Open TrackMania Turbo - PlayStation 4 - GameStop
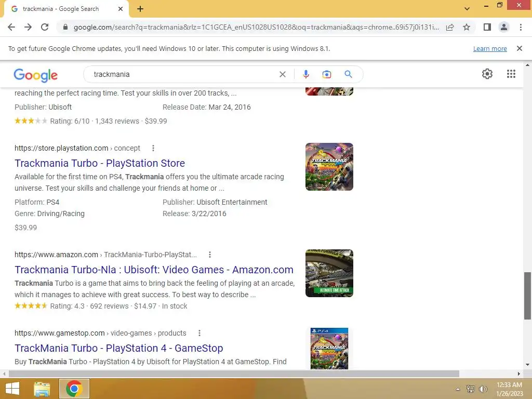The image size is (532, 399). coord(119,348)
